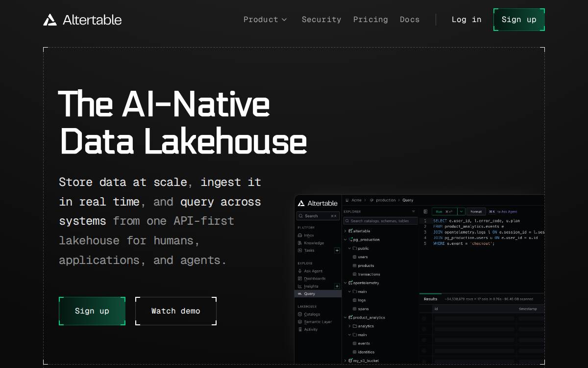Click the Inbox icon in the Platform section

click(300, 236)
